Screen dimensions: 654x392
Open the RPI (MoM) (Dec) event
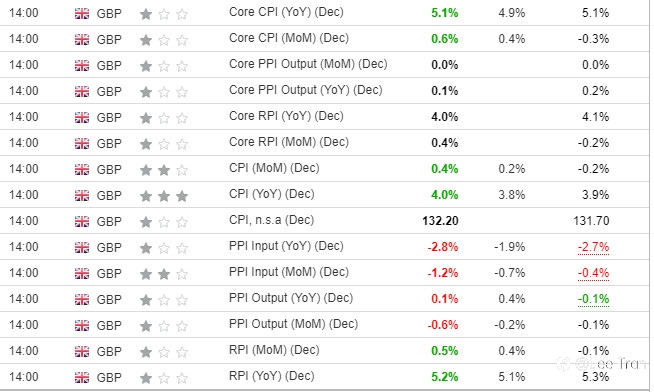(274, 350)
